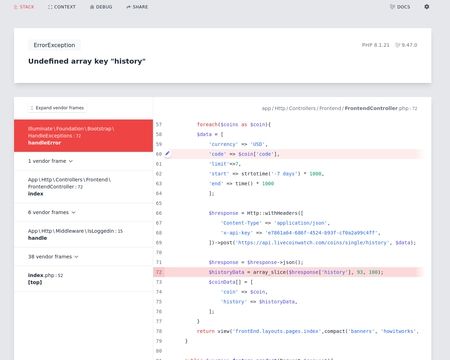
Task: Click the ErrorException label
Action: [54, 45]
